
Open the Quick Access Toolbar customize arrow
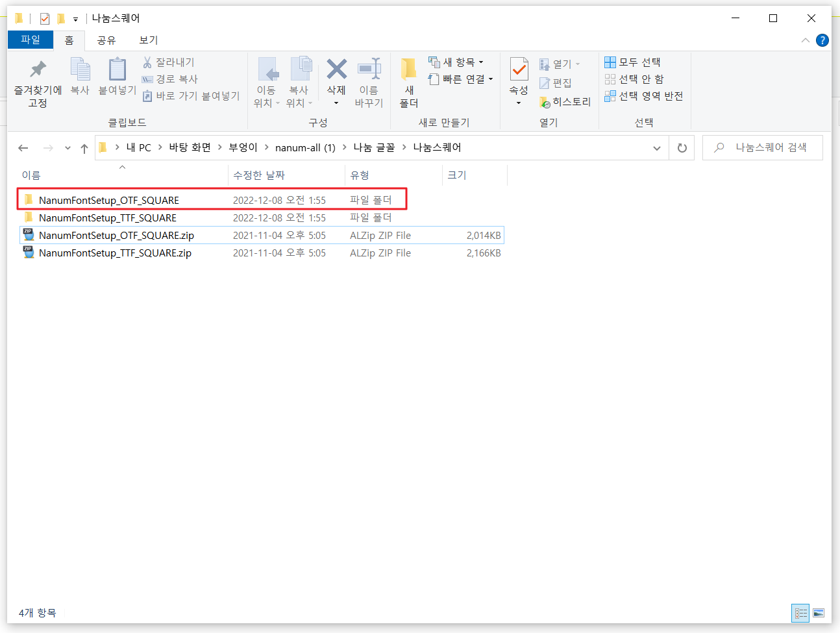[x=75, y=19]
